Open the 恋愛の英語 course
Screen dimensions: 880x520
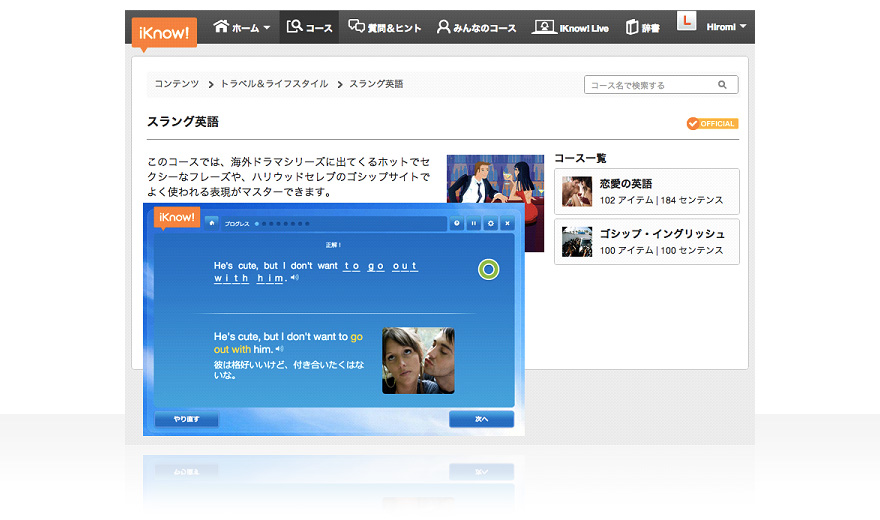click(647, 191)
